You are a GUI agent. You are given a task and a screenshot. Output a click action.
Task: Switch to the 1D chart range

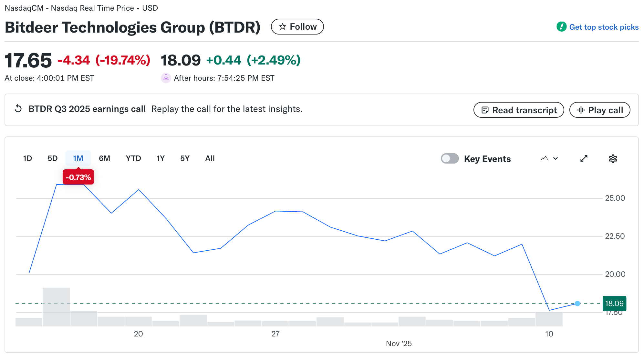(x=27, y=158)
